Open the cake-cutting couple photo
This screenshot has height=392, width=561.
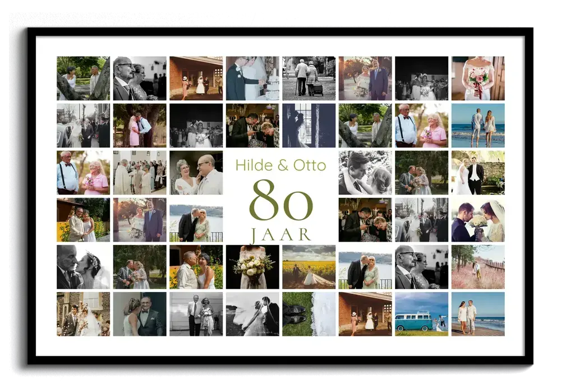pos(252,79)
